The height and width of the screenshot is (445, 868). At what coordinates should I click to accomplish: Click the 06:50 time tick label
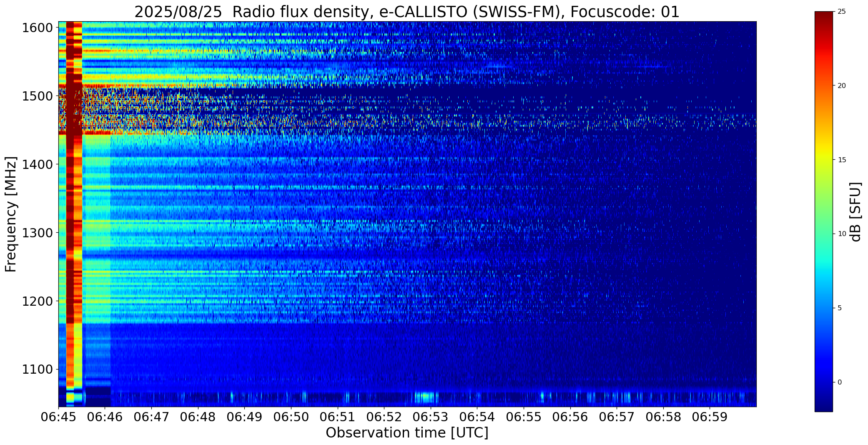tap(291, 417)
